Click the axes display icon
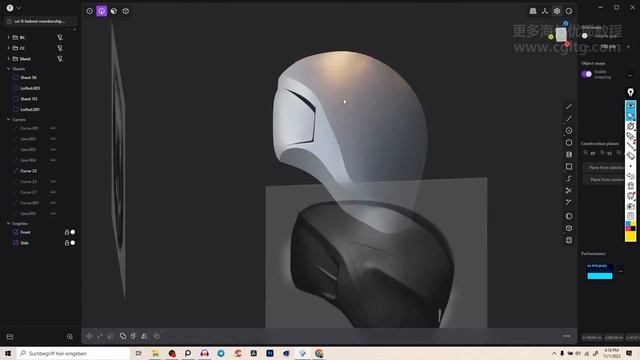 [x=545, y=11]
